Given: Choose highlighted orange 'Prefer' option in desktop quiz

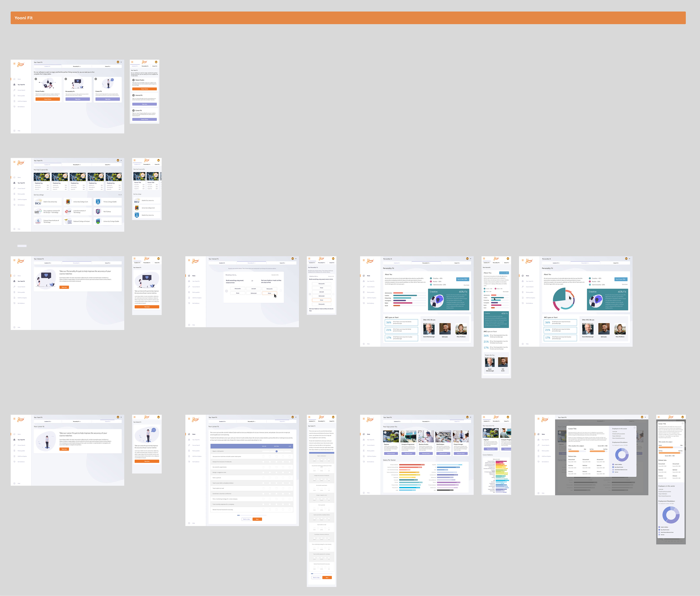Looking at the screenshot, I should click(x=269, y=293).
